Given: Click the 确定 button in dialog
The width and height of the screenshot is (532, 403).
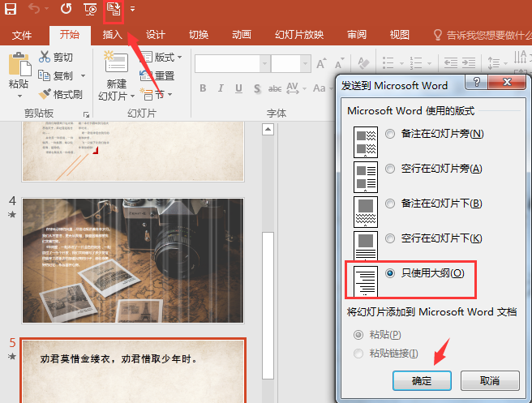Looking at the screenshot, I should (x=422, y=381).
